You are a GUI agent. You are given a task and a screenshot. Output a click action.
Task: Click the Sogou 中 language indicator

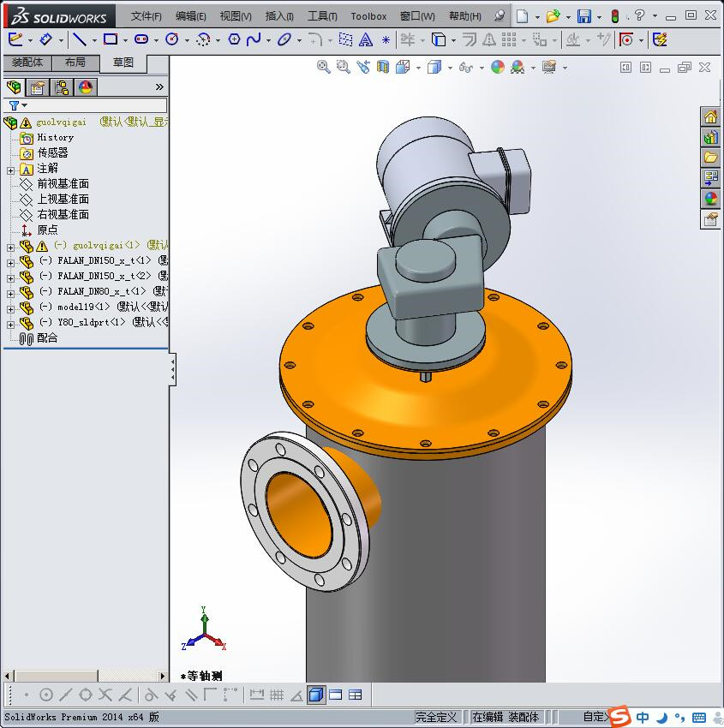click(643, 718)
